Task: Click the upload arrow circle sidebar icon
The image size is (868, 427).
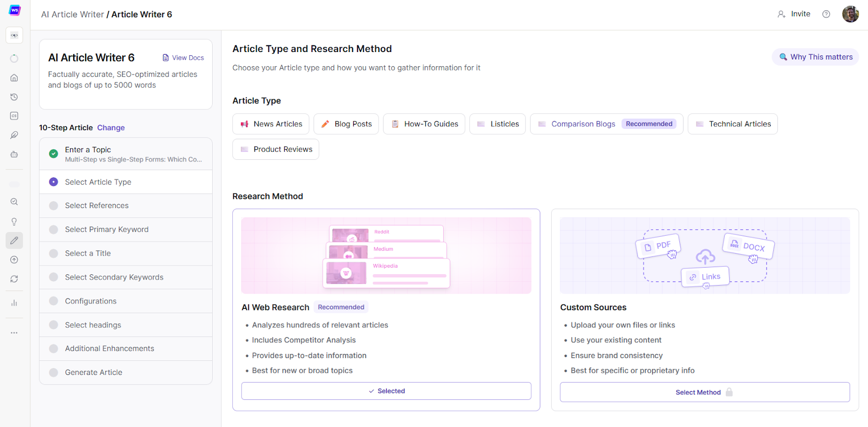Action: click(14, 260)
